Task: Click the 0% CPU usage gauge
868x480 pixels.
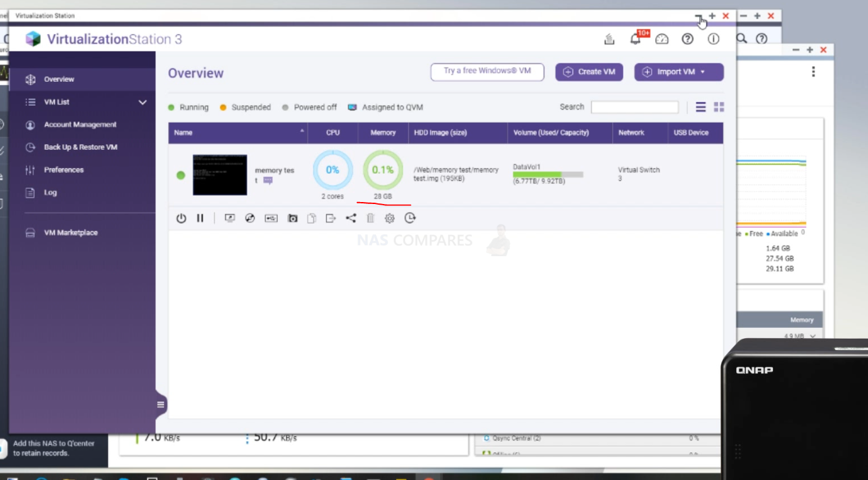Action: (332, 170)
